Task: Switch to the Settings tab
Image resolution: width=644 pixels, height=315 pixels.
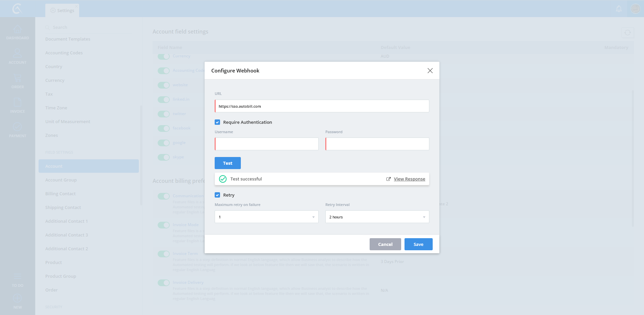Action: (62, 10)
